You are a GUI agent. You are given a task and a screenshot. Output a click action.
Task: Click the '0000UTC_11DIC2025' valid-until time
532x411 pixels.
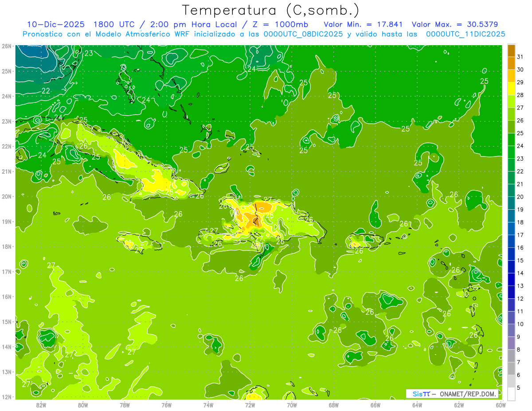pos(465,34)
